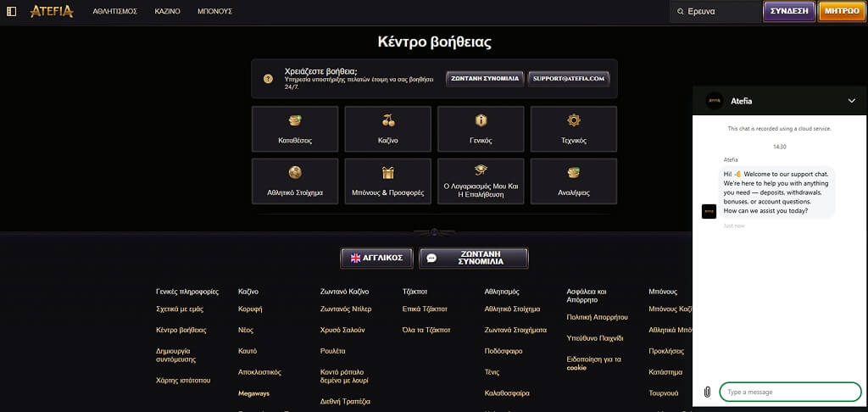Click the Καλαθοσφαίρα footer link
The image size is (868, 412).
tap(507, 393)
